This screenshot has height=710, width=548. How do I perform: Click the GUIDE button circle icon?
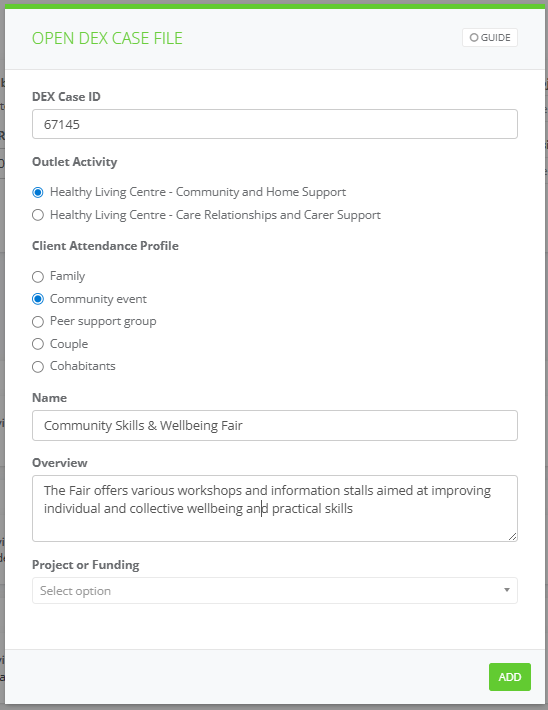click(x=474, y=38)
